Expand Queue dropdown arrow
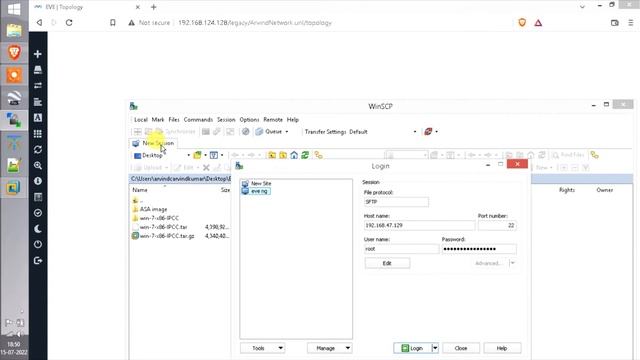Viewport: 640px width, 360px height. (x=287, y=132)
